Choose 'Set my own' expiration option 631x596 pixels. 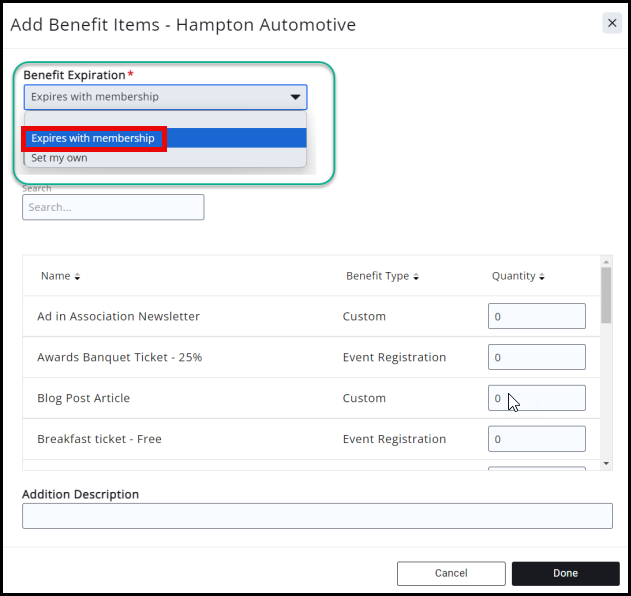pos(59,158)
